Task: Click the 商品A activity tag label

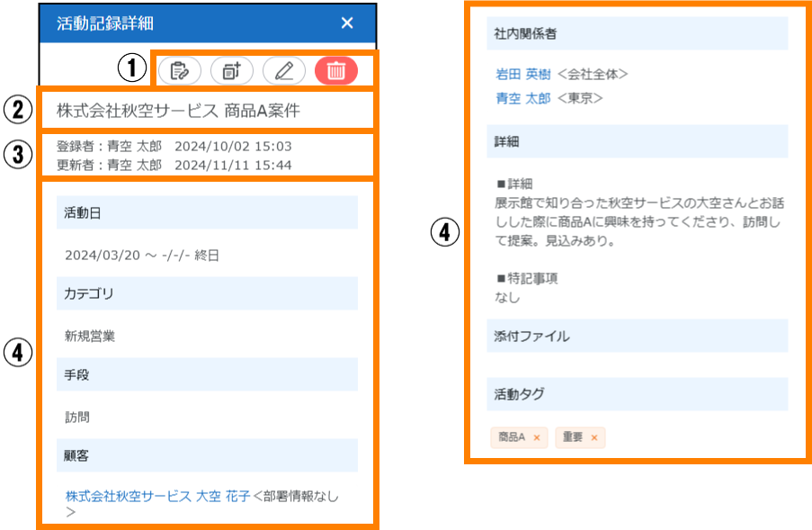Action: (x=511, y=437)
